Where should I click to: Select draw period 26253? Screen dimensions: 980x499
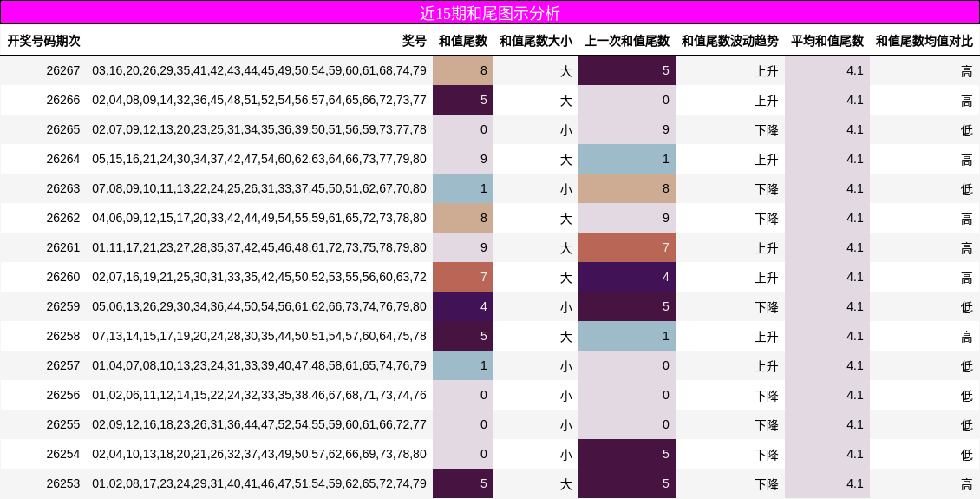coord(63,483)
